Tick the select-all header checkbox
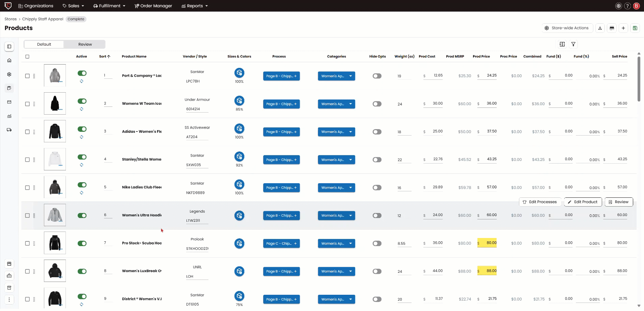 pos(27,56)
